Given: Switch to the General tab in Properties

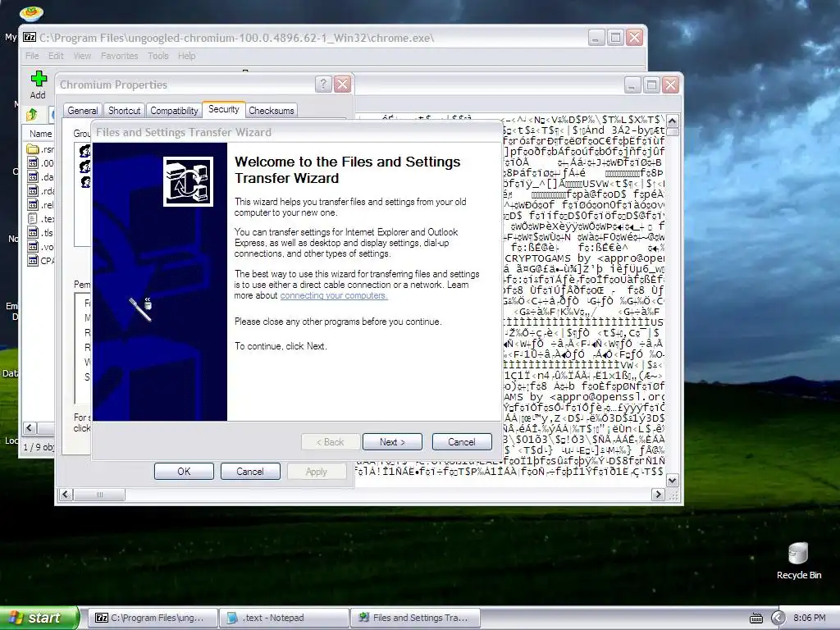Looking at the screenshot, I should point(83,111).
